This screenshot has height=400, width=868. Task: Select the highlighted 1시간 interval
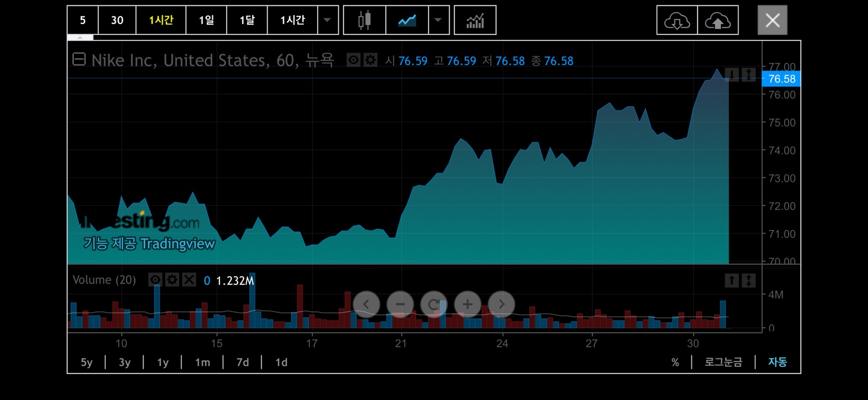coord(161,20)
